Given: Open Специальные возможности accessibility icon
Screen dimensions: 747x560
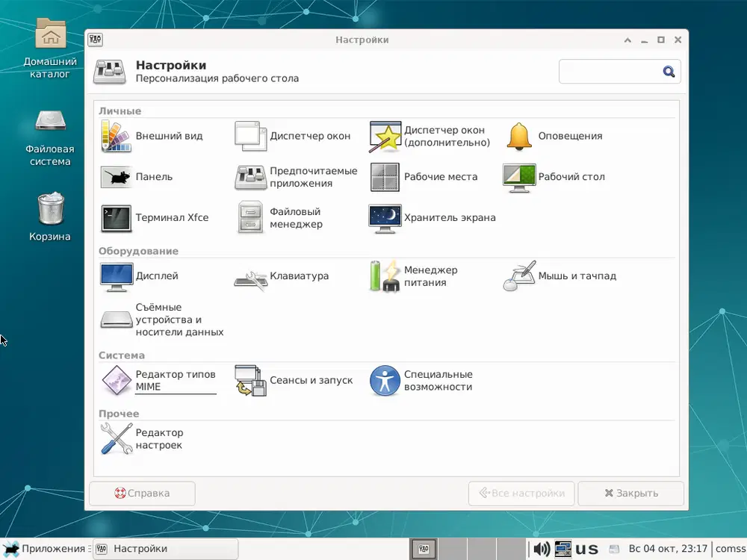Looking at the screenshot, I should 385,381.
